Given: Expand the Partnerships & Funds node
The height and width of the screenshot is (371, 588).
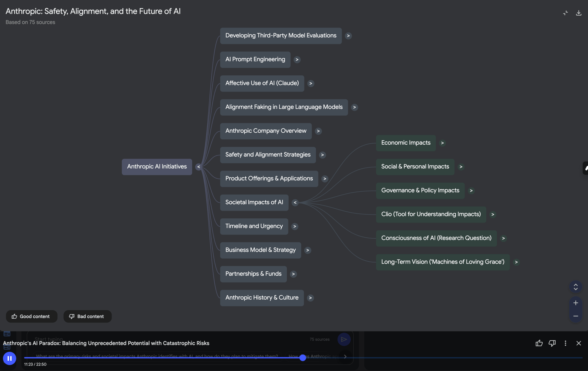Looking at the screenshot, I should click(x=293, y=274).
